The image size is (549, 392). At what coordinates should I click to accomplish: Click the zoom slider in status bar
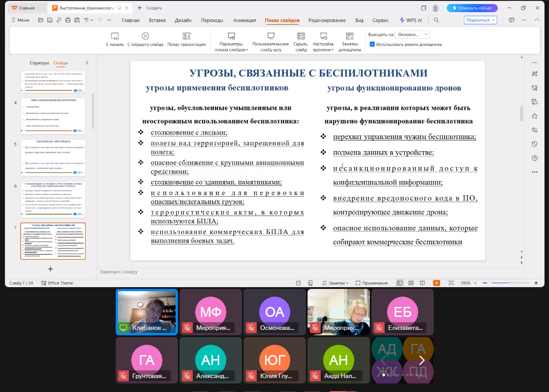(510, 283)
